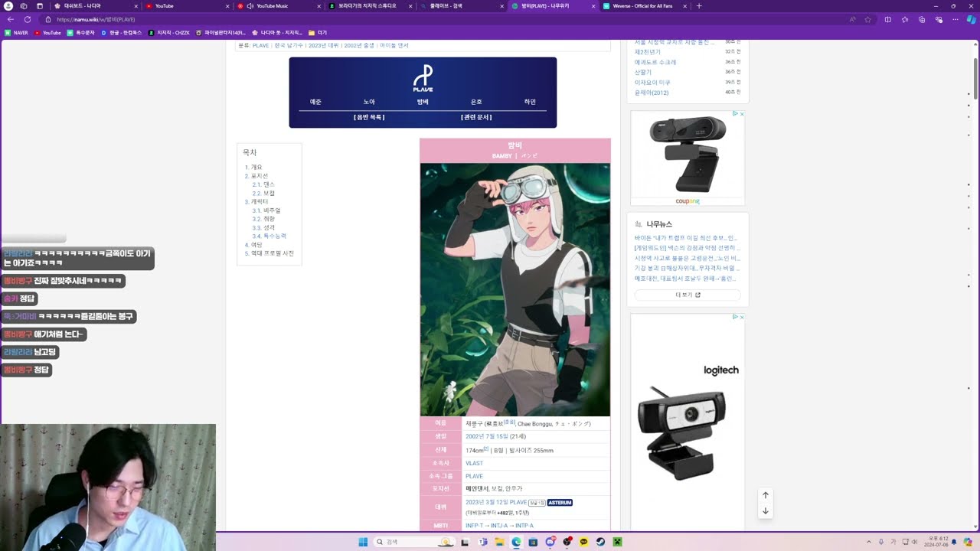The image size is (980, 551).
Task: Switch to 브라더기의 치지직 스튜디오 tab
Action: click(x=371, y=6)
